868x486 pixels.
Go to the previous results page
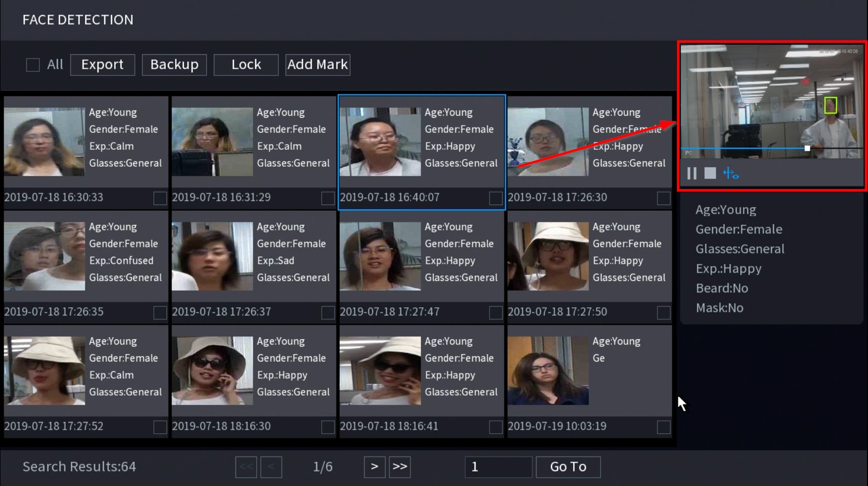(x=271, y=467)
